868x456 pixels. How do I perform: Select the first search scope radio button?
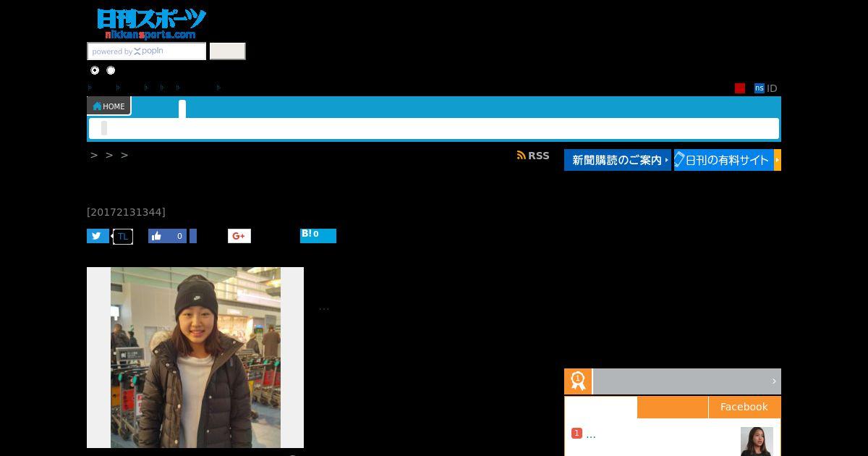[95, 70]
